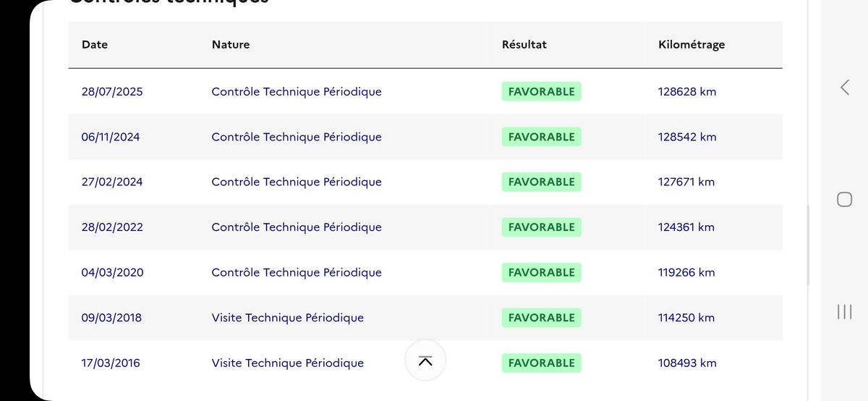Screen dimensions: 868x401
Task: Click the Résultat column header
Action: pyautogui.click(x=524, y=45)
